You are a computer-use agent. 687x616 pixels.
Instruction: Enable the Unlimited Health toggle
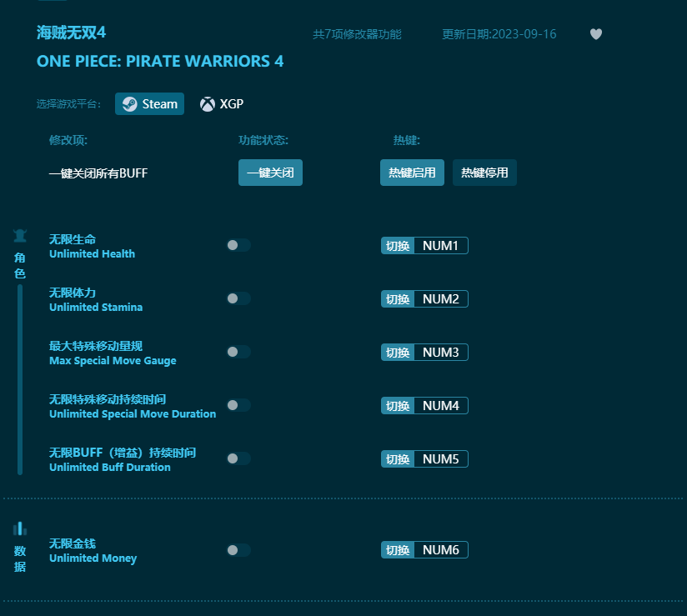238,245
